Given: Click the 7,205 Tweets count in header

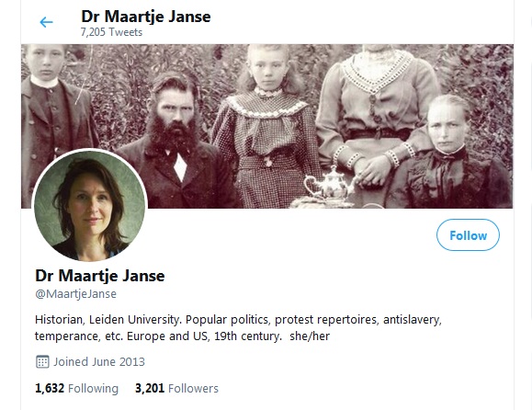Looking at the screenshot, I should coord(111,32).
